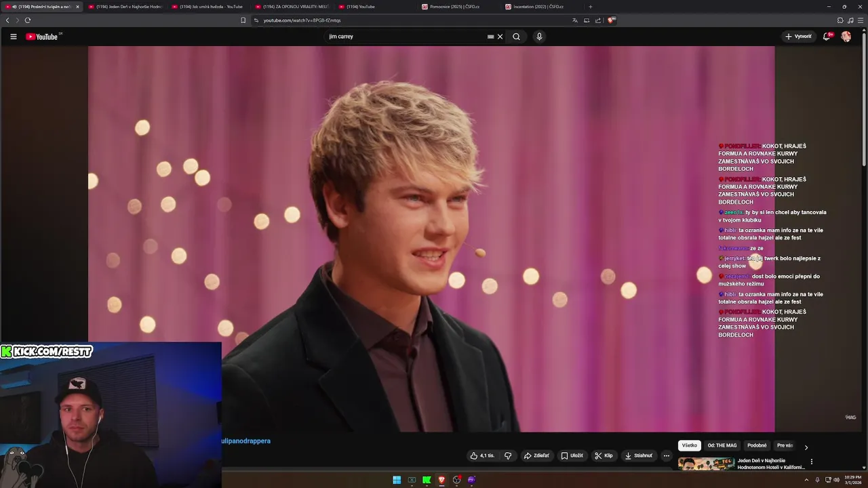This screenshot has width=868, height=488.
Task: Open Windows Start menu
Action: point(397,480)
